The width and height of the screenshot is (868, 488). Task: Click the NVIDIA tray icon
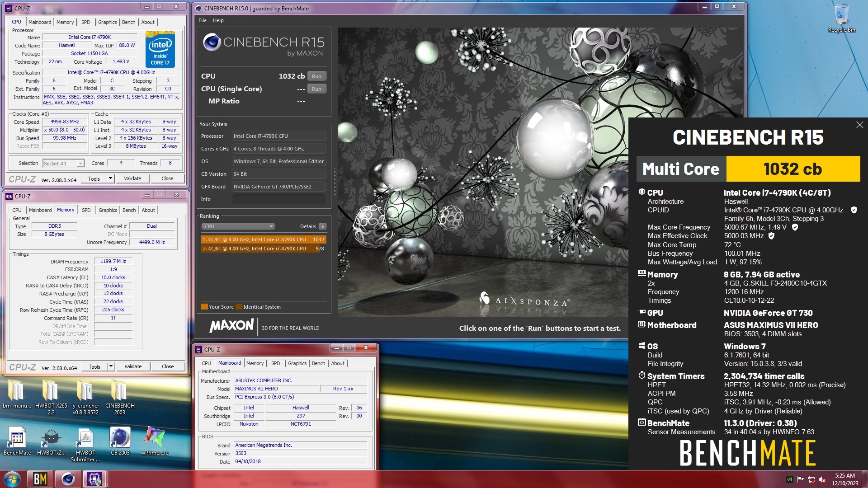tap(789, 479)
